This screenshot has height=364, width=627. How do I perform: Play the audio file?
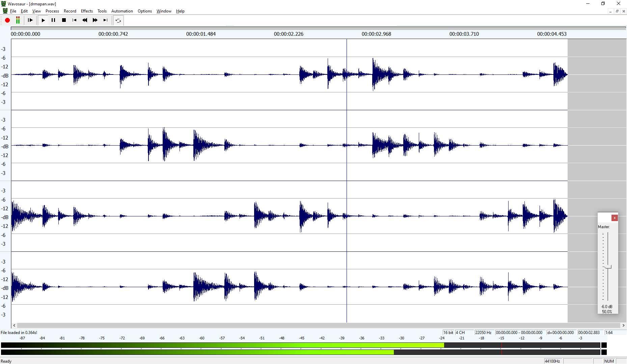pos(43,20)
